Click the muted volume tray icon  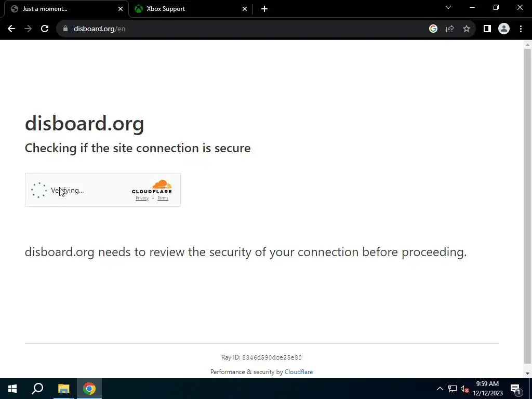(x=464, y=389)
